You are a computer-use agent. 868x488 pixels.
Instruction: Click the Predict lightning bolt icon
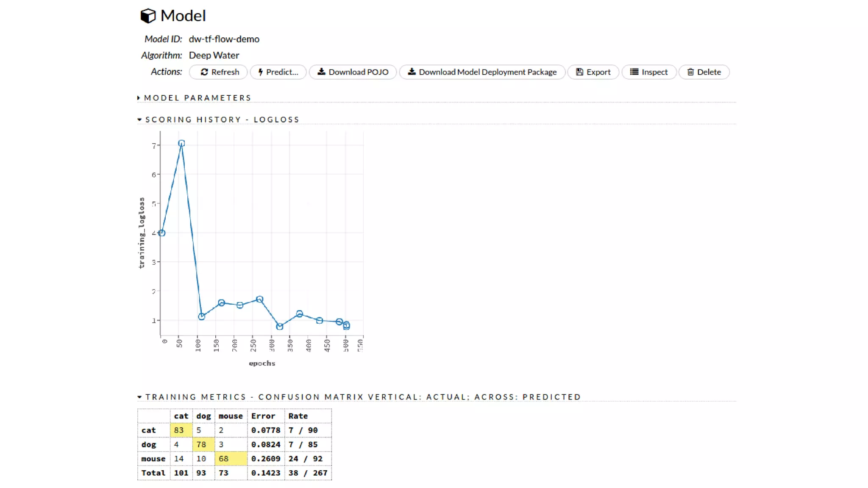tap(260, 72)
